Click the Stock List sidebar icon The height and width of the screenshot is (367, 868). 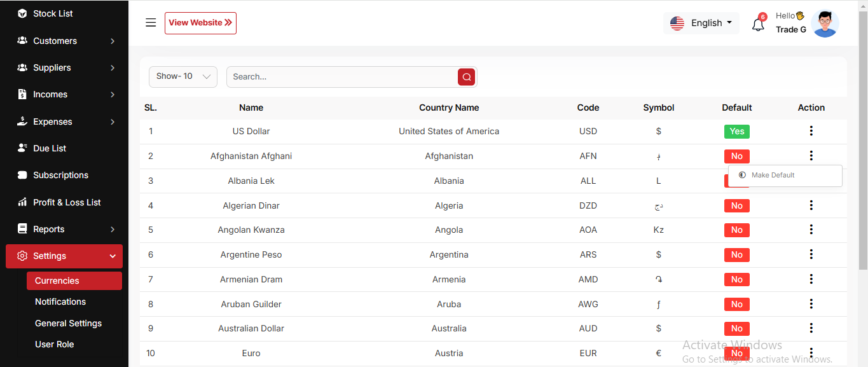click(22, 13)
